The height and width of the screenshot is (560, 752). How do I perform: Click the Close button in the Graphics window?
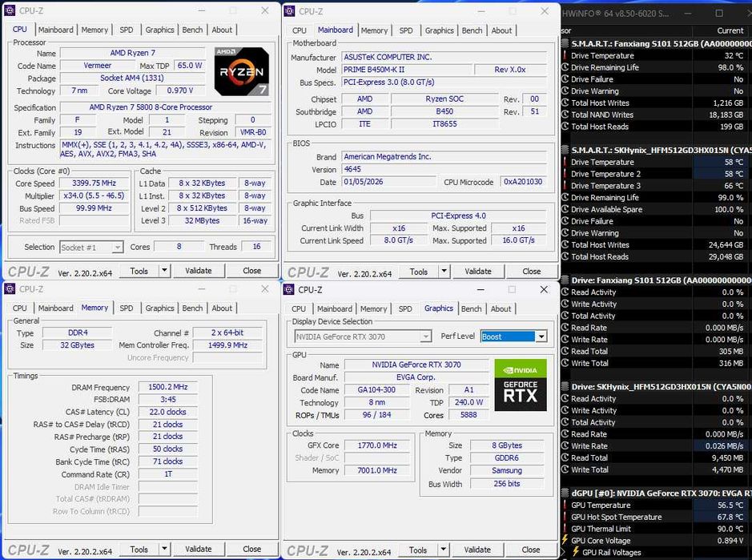point(530,550)
